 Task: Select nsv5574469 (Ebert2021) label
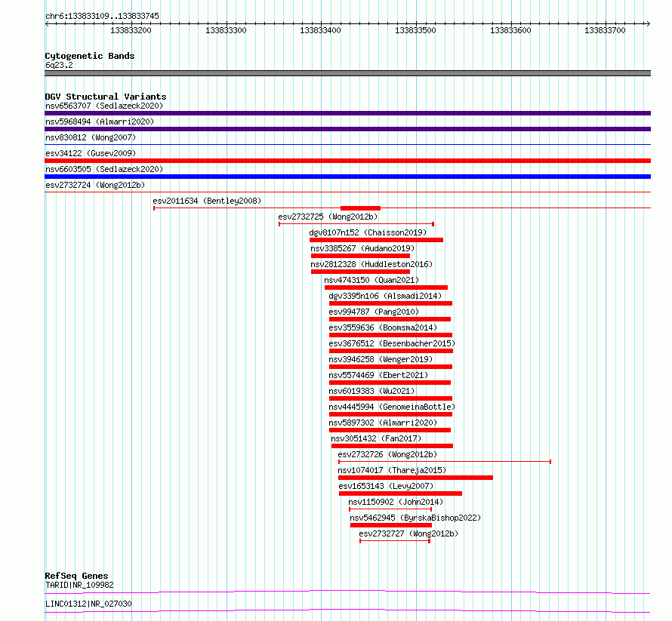(x=378, y=375)
